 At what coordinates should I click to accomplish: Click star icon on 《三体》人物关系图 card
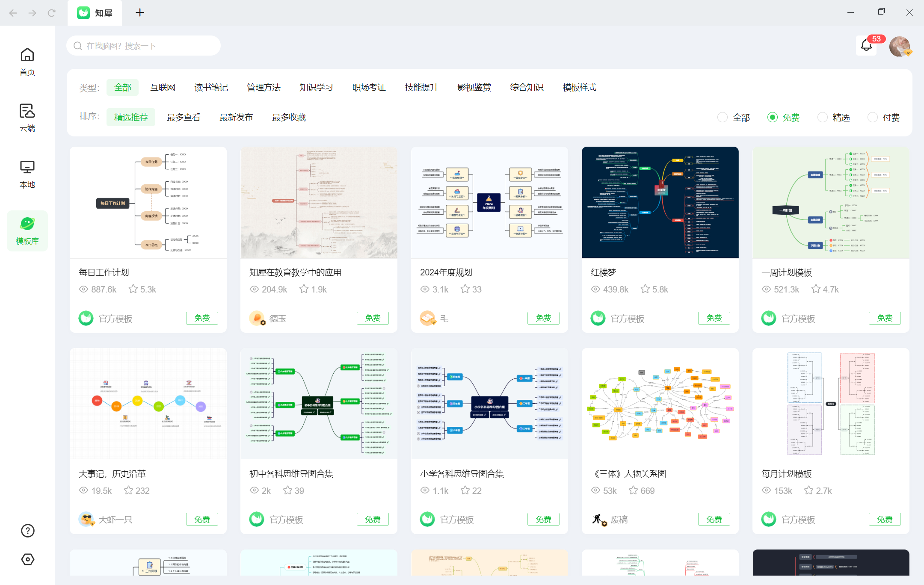point(633,490)
